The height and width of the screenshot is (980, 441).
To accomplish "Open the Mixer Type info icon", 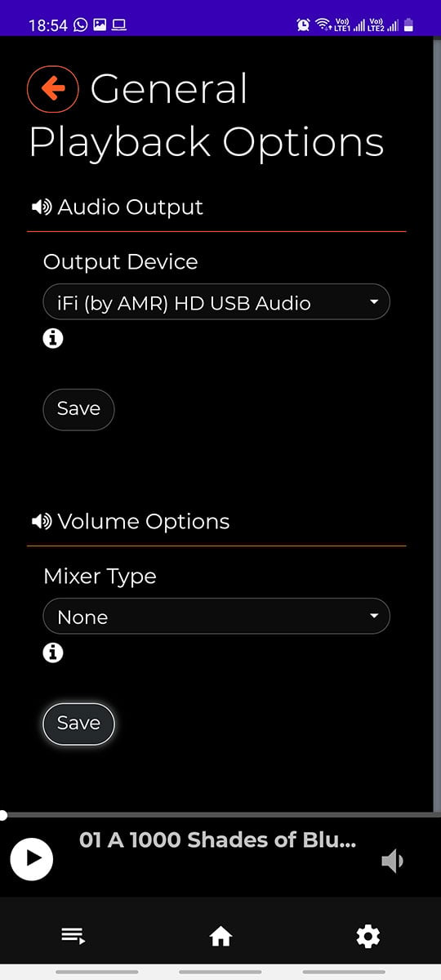I will click(x=53, y=652).
